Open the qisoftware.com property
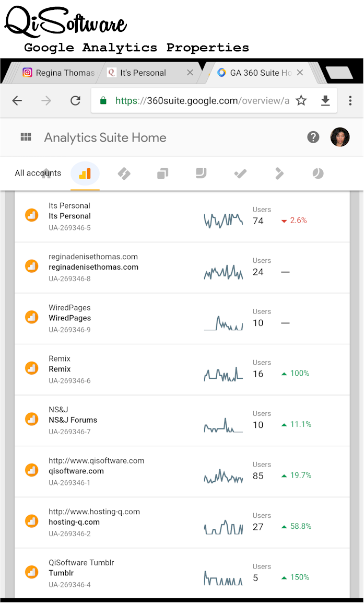 click(76, 471)
